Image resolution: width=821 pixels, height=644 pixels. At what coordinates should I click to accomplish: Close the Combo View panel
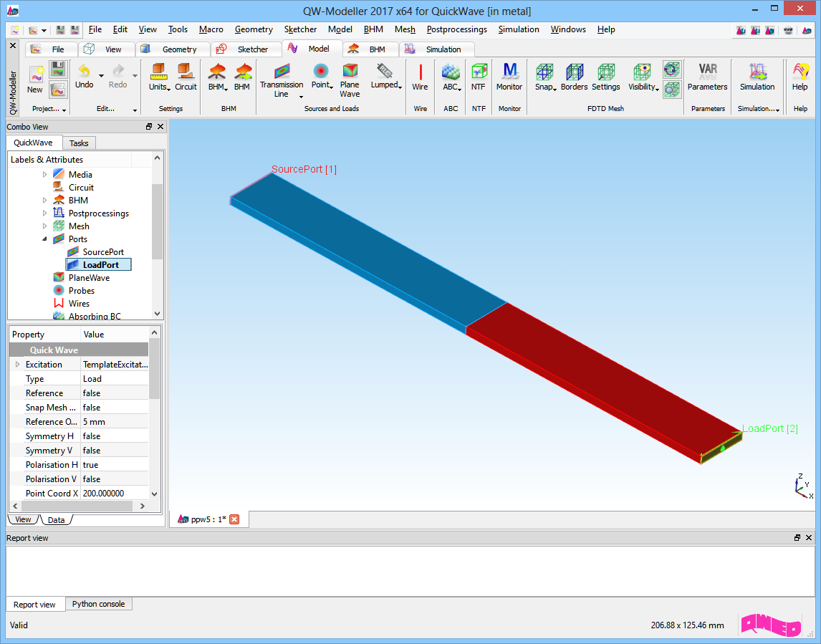160,127
